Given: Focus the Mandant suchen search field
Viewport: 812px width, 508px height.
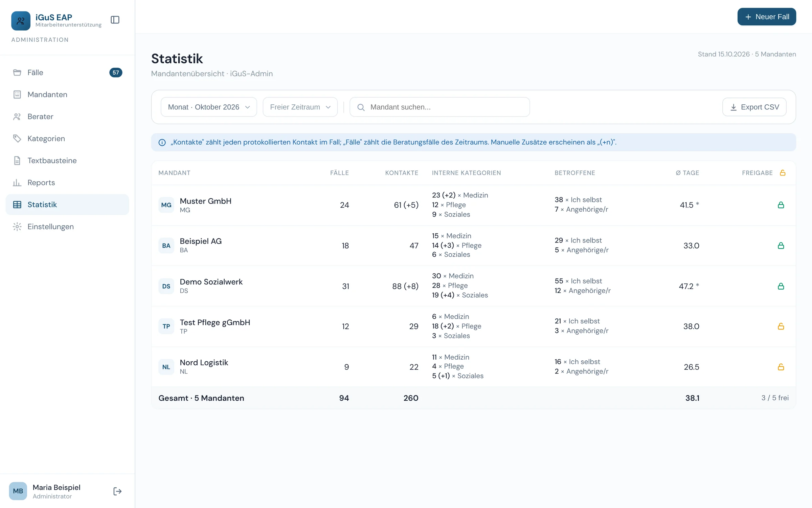Looking at the screenshot, I should [x=439, y=107].
